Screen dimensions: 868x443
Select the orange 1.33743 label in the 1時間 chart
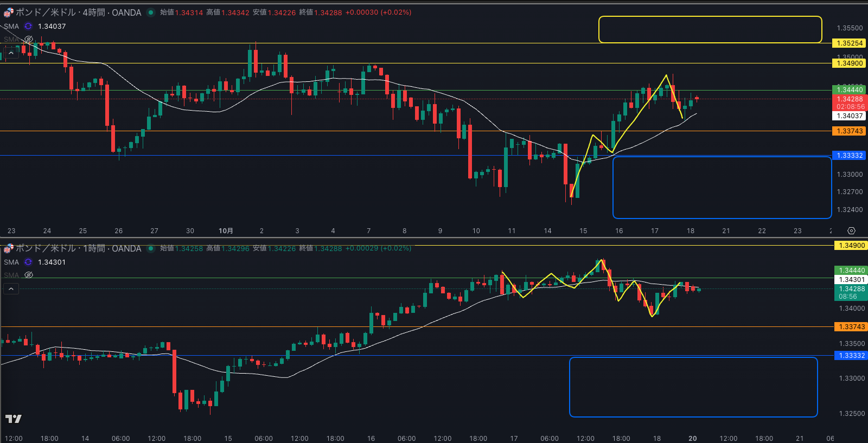click(x=851, y=327)
